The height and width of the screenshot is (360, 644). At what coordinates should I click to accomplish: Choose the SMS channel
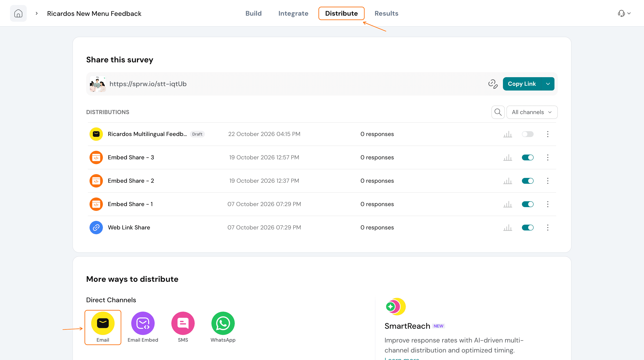click(x=183, y=327)
